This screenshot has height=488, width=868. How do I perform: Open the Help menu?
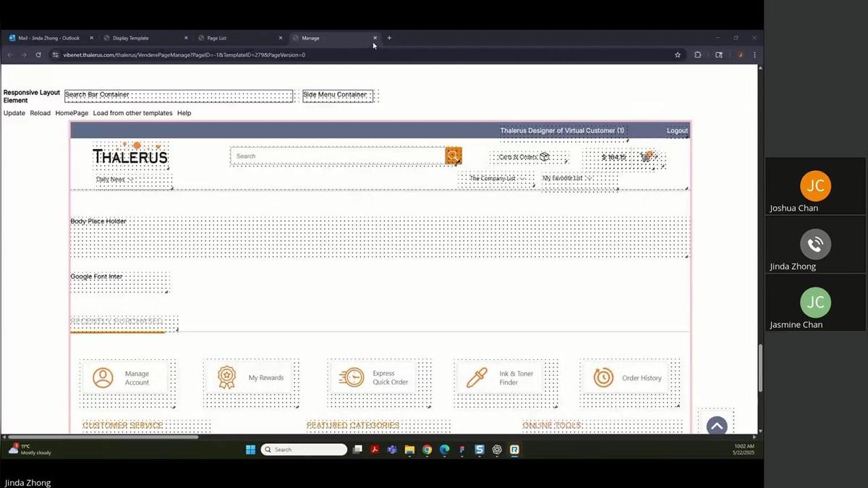point(184,113)
